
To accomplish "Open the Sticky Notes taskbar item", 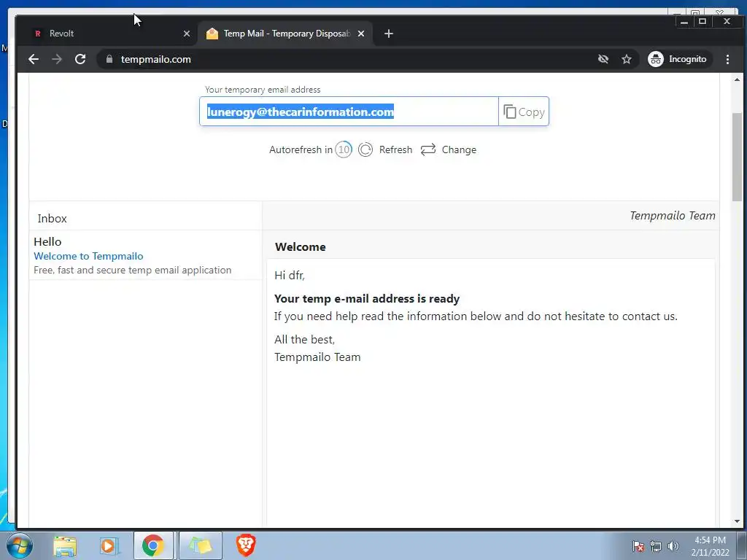I will pyautogui.click(x=201, y=545).
